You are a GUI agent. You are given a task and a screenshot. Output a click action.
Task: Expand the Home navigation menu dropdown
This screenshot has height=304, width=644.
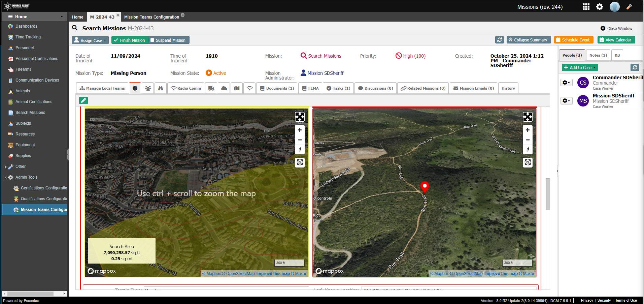pyautogui.click(x=62, y=17)
